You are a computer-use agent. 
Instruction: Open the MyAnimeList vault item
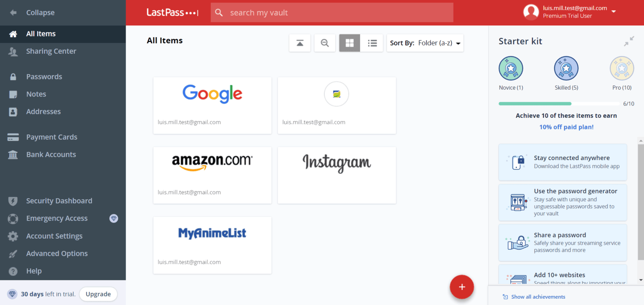[213, 245]
